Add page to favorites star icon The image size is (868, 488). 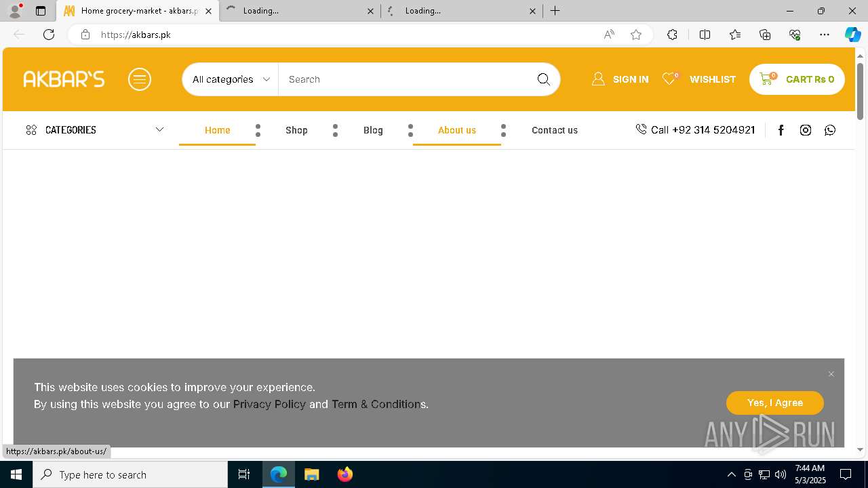click(x=636, y=35)
